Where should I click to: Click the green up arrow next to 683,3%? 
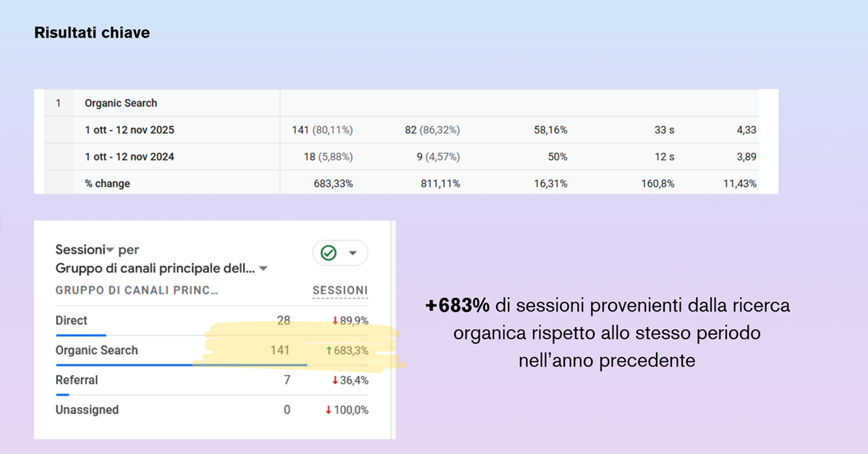(329, 351)
